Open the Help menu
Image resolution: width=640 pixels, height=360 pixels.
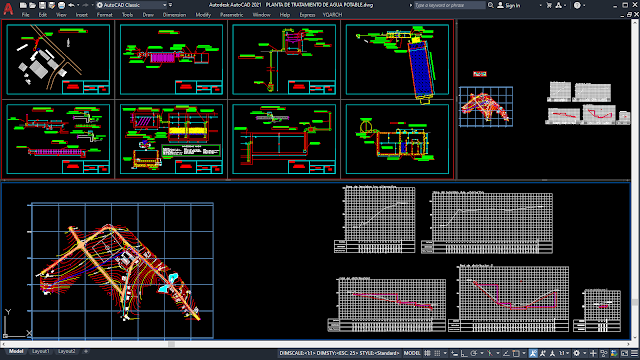point(285,15)
